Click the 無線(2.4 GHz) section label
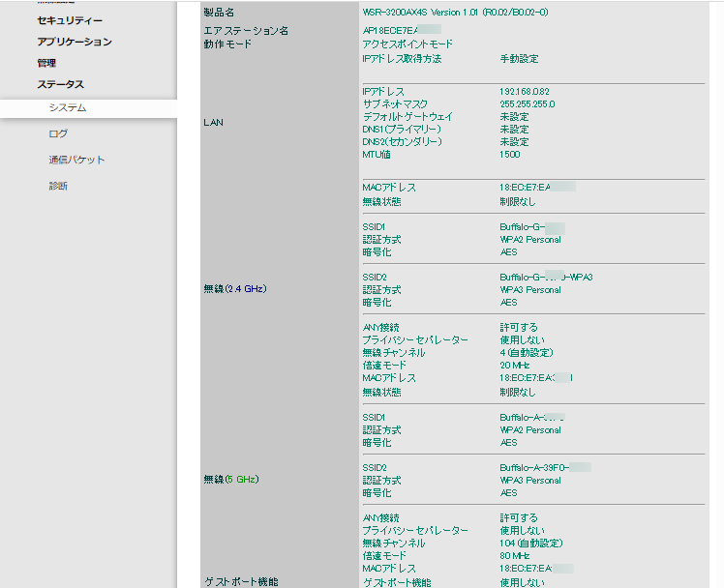724x588 pixels. pyautogui.click(x=235, y=289)
